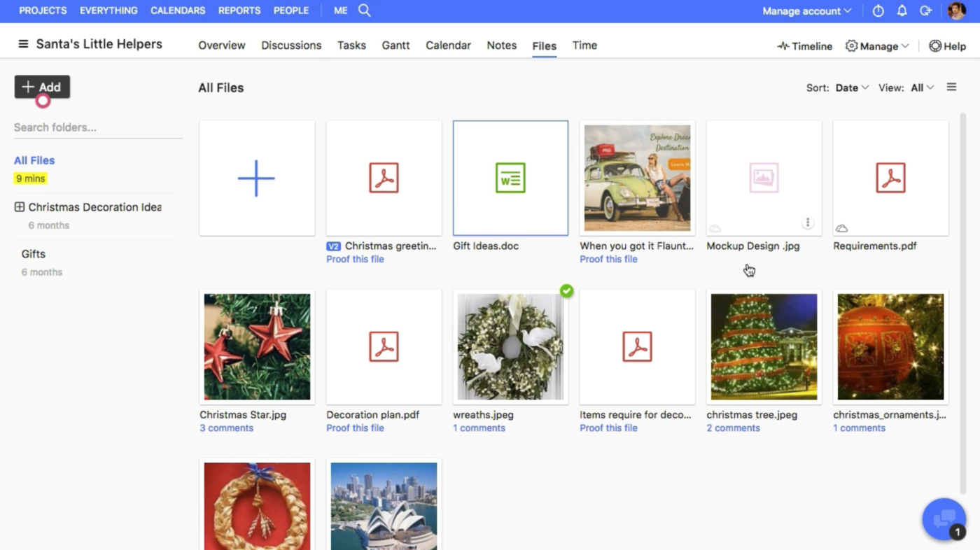Open 2 comments on christmas tree.jpeg
980x550 pixels.
[733, 428]
